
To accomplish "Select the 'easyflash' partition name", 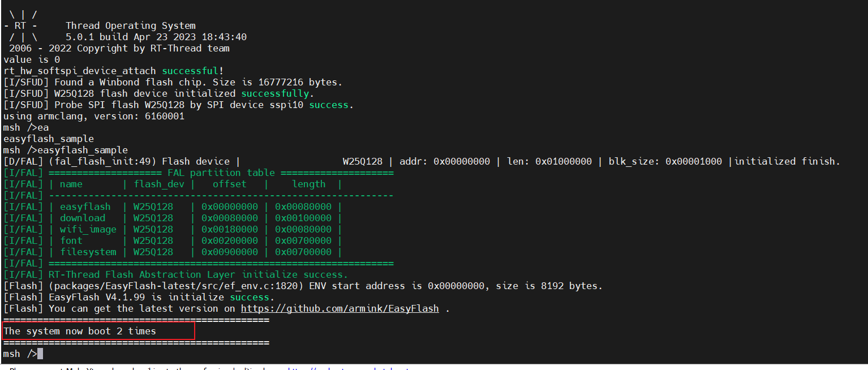I will click(85, 207).
